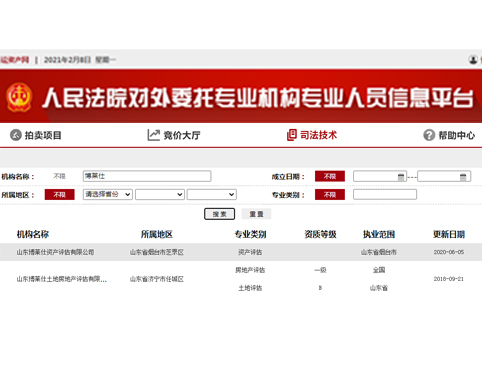The height and width of the screenshot is (378, 482).
Task: Click the document icon beside 司法技术
Action: [x=292, y=135]
